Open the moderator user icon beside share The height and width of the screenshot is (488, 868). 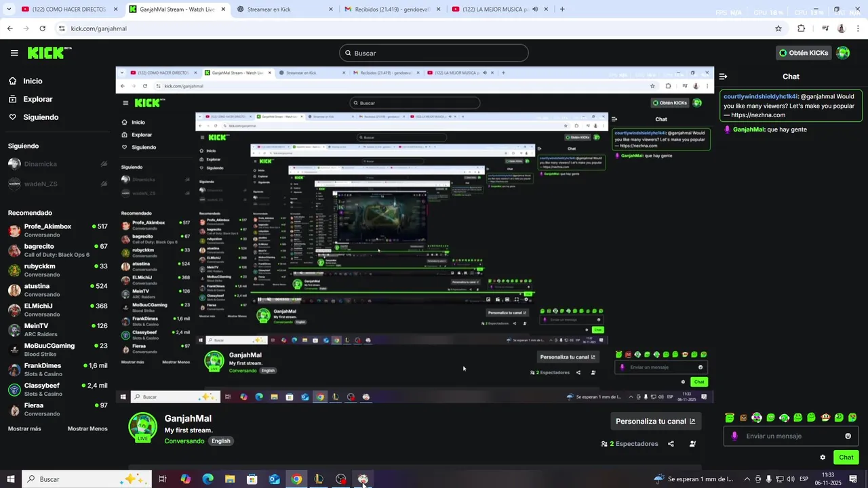click(x=692, y=444)
